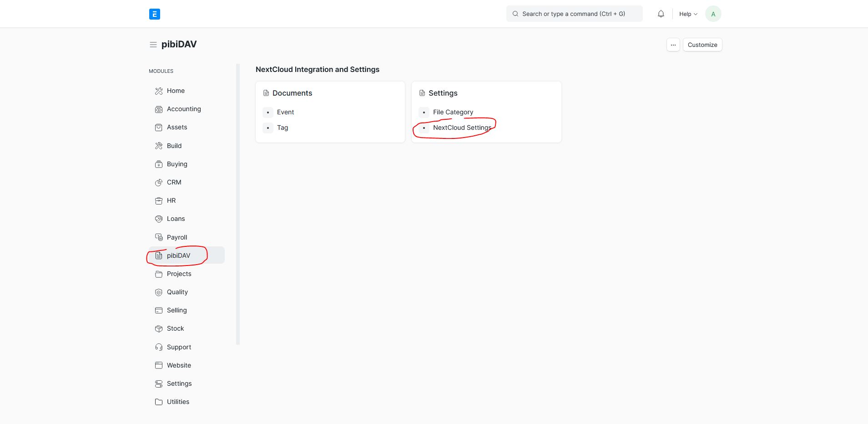868x424 pixels.
Task: Focus the search command bar
Action: click(574, 14)
